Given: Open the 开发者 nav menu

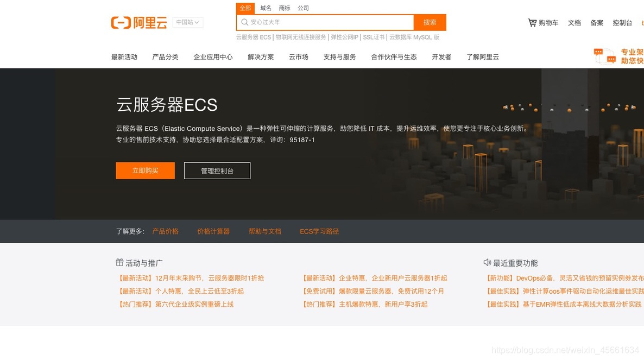Looking at the screenshot, I should pyautogui.click(x=441, y=57).
